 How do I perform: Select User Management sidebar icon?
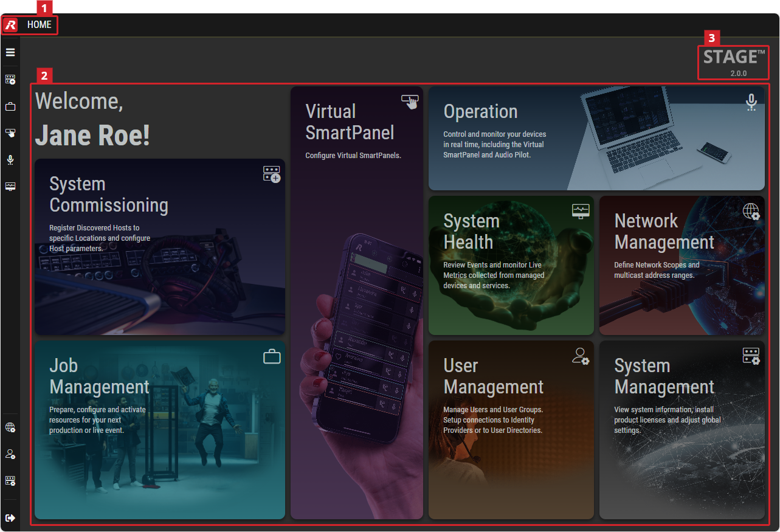(10, 454)
